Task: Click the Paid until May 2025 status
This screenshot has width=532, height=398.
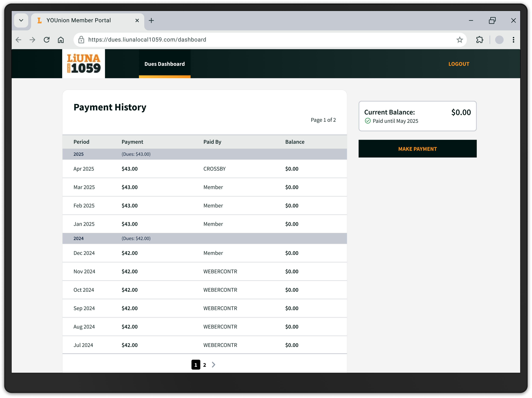Action: [x=395, y=121]
